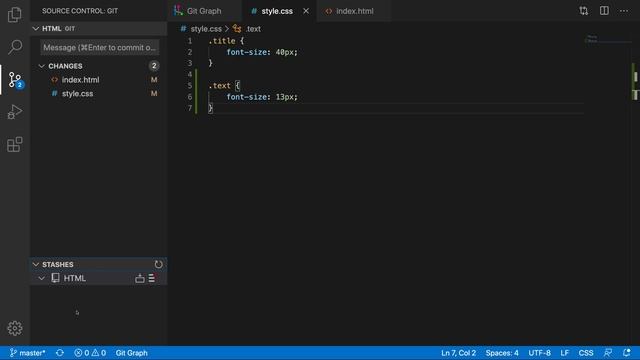The width and height of the screenshot is (640, 360).
Task: Click the minimap code preview
Action: point(607,39)
